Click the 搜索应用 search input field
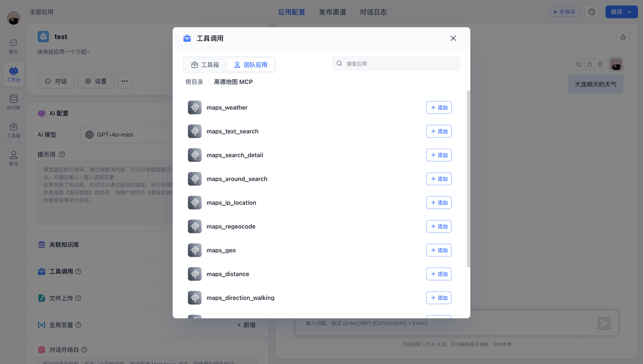 coord(397,63)
